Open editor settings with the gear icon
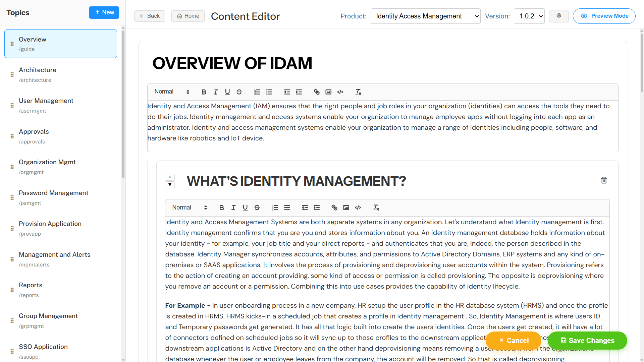Screen dimensions: 644x362 point(558,16)
